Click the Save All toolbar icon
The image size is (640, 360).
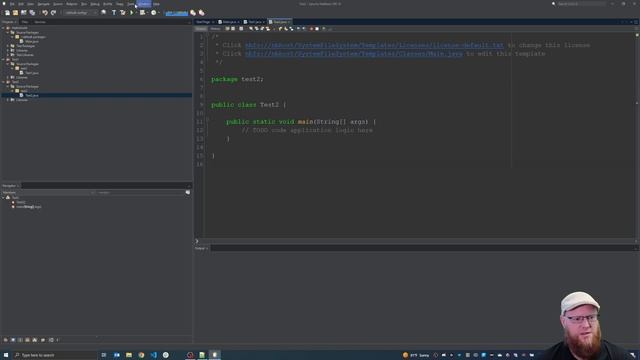pos(32,13)
